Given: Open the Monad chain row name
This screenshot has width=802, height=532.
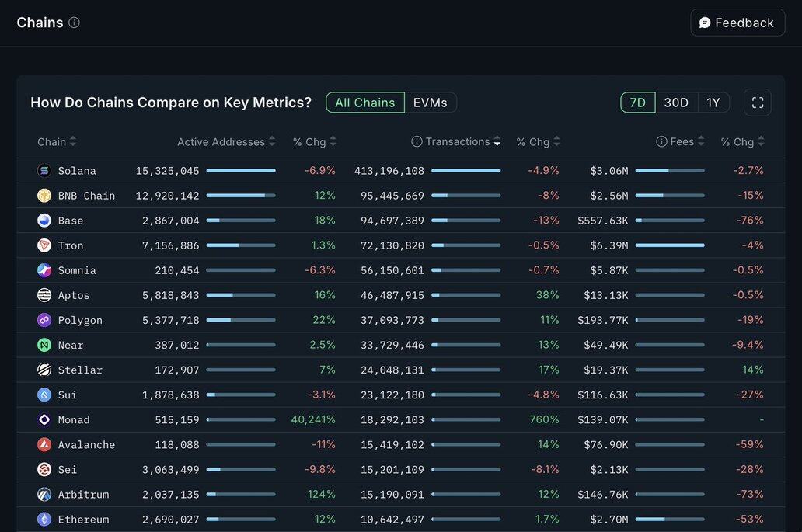Looking at the screenshot, I should pyautogui.click(x=74, y=420).
